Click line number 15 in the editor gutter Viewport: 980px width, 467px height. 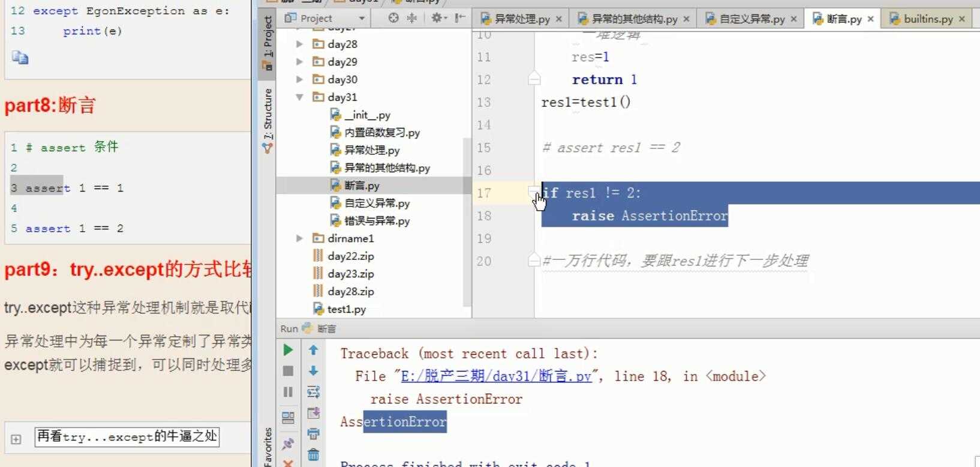coord(484,148)
